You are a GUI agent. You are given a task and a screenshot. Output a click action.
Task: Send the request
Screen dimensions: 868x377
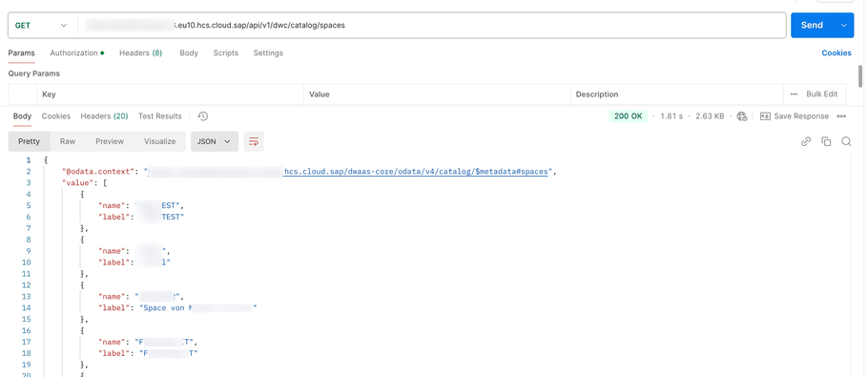pos(813,26)
